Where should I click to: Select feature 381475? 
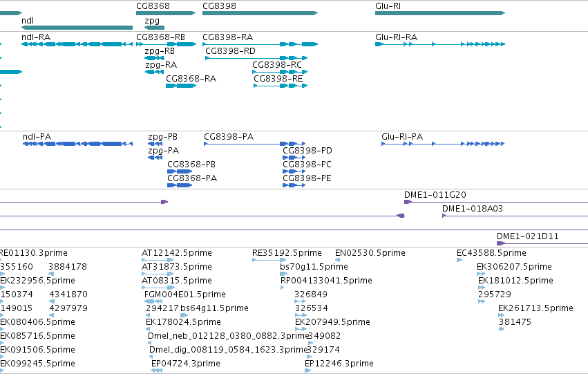point(515,323)
